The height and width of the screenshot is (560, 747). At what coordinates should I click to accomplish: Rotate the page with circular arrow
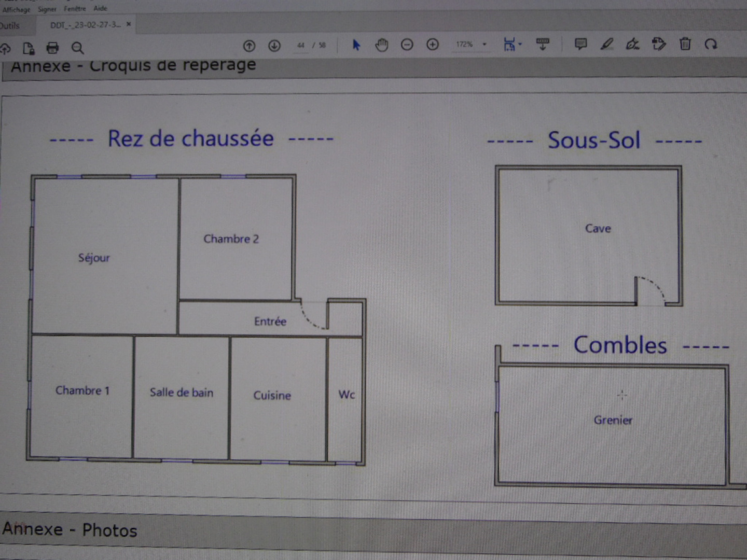[x=711, y=45]
